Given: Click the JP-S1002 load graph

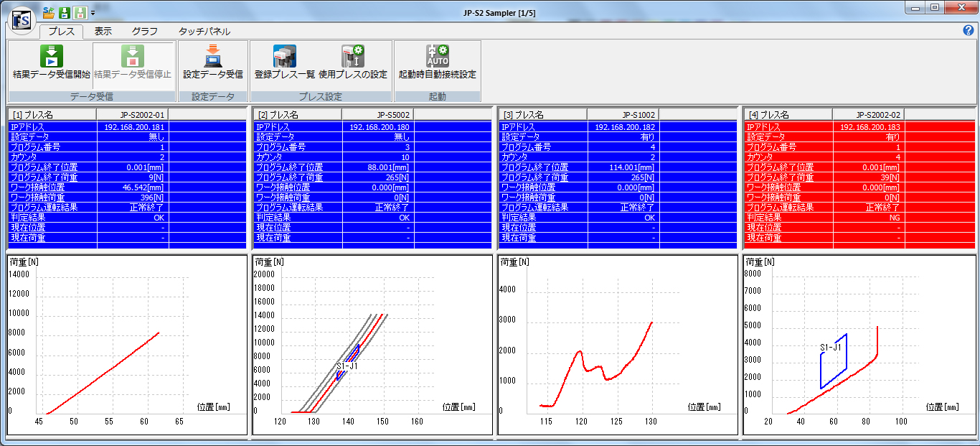Looking at the screenshot, I should 617,345.
